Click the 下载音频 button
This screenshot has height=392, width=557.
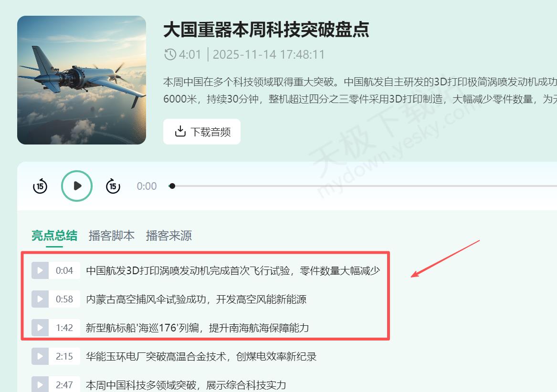[202, 132]
